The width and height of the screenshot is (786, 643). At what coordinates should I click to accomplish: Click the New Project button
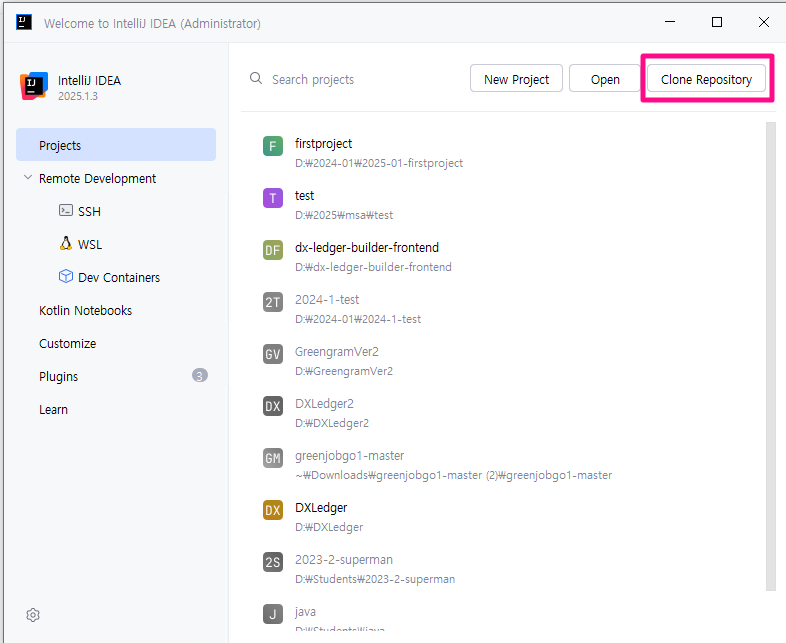(516, 79)
